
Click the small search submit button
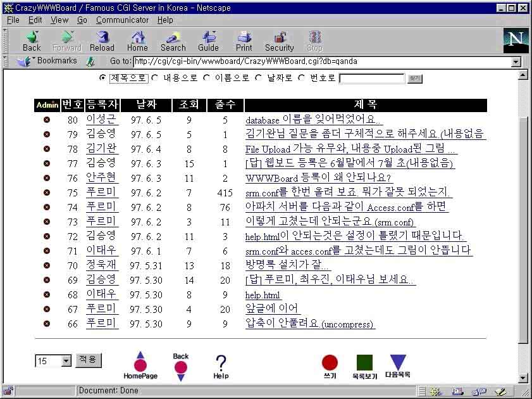tap(414, 79)
